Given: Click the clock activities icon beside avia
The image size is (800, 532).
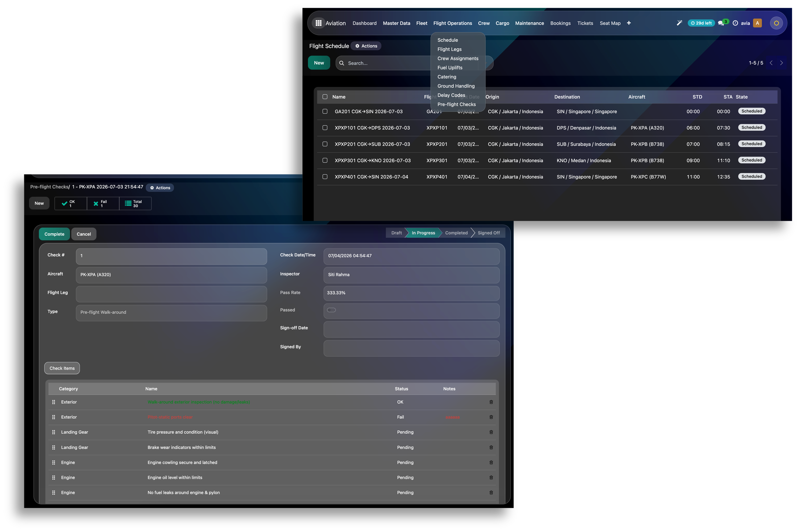Looking at the screenshot, I should coord(735,23).
